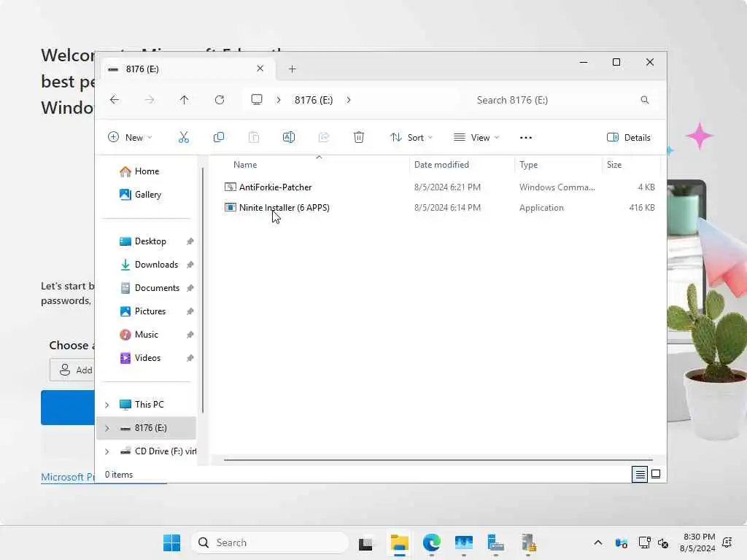Open the View dropdown menu
The height and width of the screenshot is (560, 747).
pos(476,138)
